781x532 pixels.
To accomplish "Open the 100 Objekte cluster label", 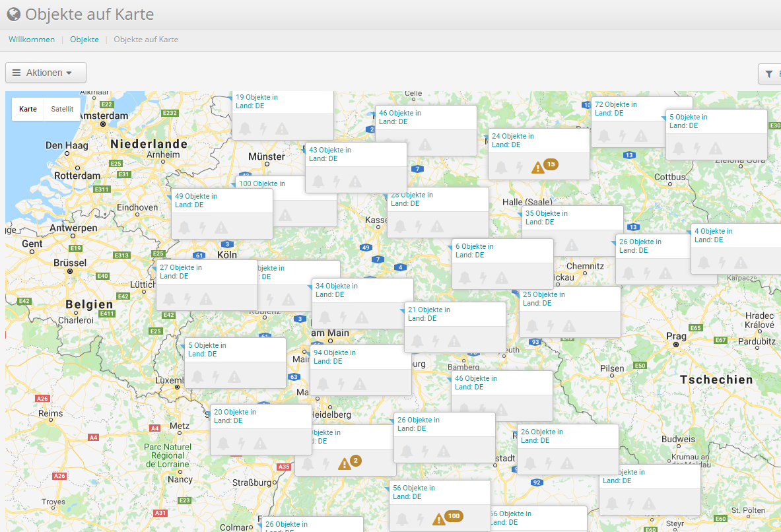I will (x=262, y=183).
